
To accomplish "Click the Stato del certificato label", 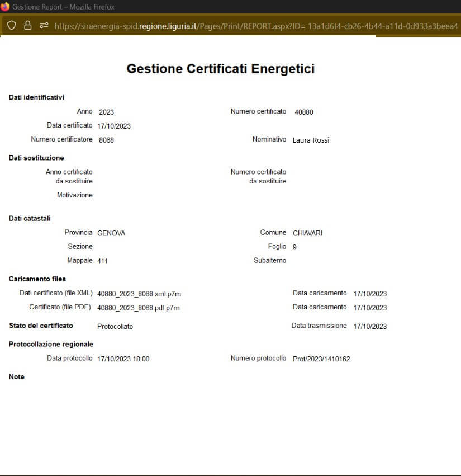I will pyautogui.click(x=41, y=326).
